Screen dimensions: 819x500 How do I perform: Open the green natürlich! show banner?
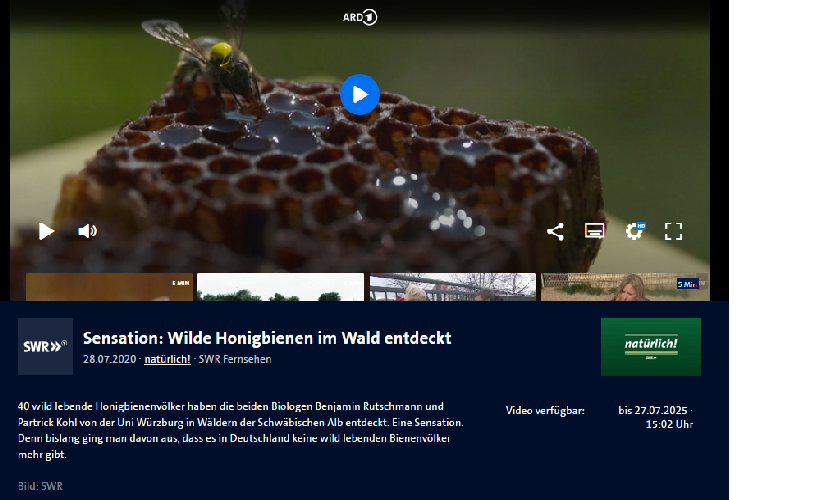[x=650, y=346]
